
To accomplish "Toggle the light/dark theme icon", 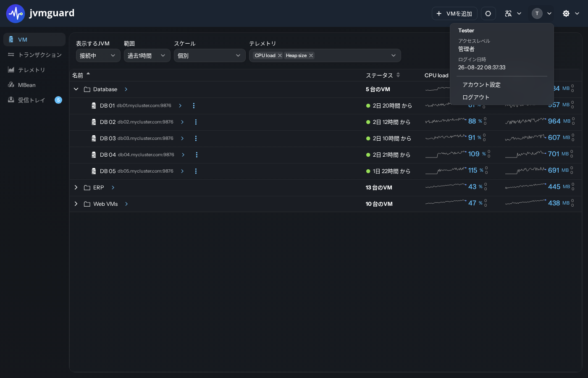I will 488,13.
